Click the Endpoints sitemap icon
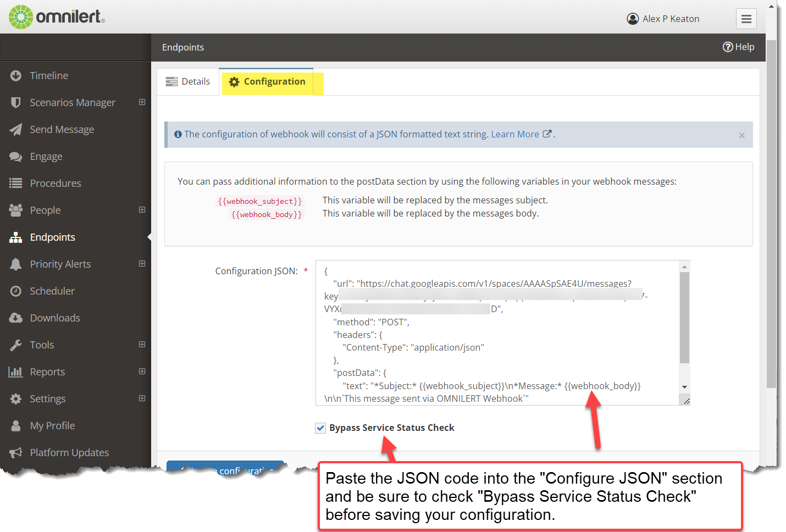This screenshot has width=786, height=532. tap(16, 237)
